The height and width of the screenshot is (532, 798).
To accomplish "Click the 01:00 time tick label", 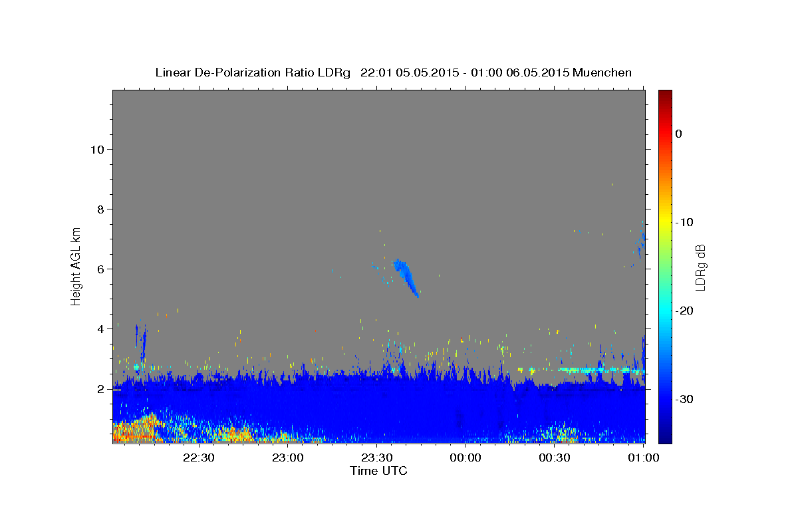I will [x=643, y=458].
